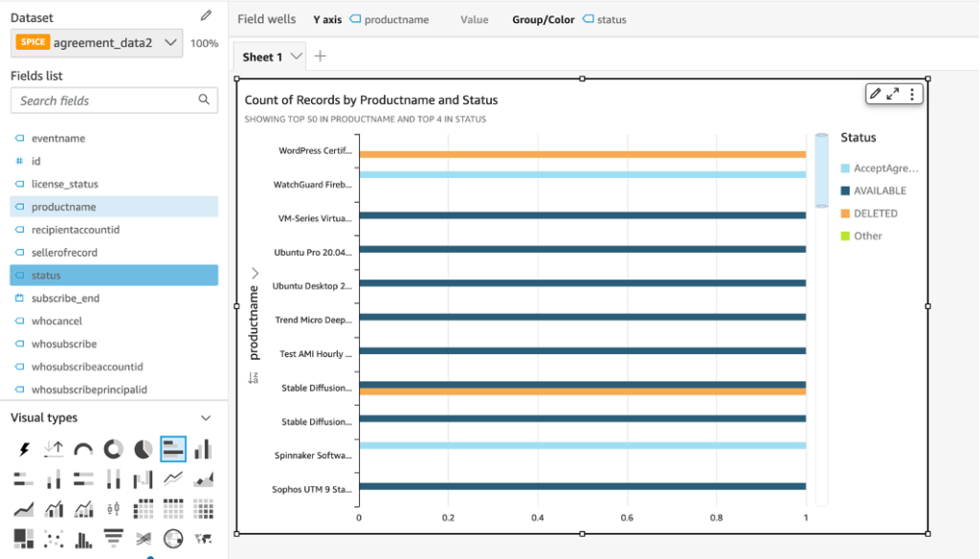Add a new sheet with the plus button

point(321,56)
